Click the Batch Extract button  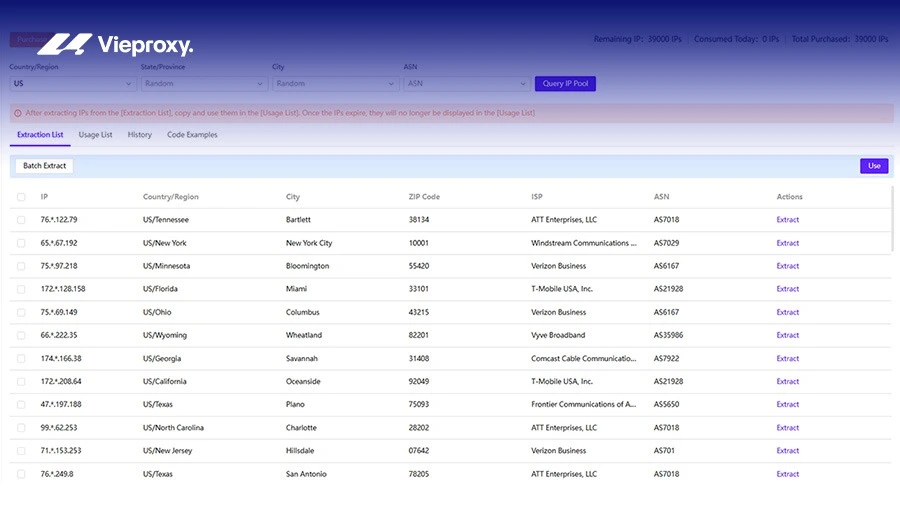44,166
